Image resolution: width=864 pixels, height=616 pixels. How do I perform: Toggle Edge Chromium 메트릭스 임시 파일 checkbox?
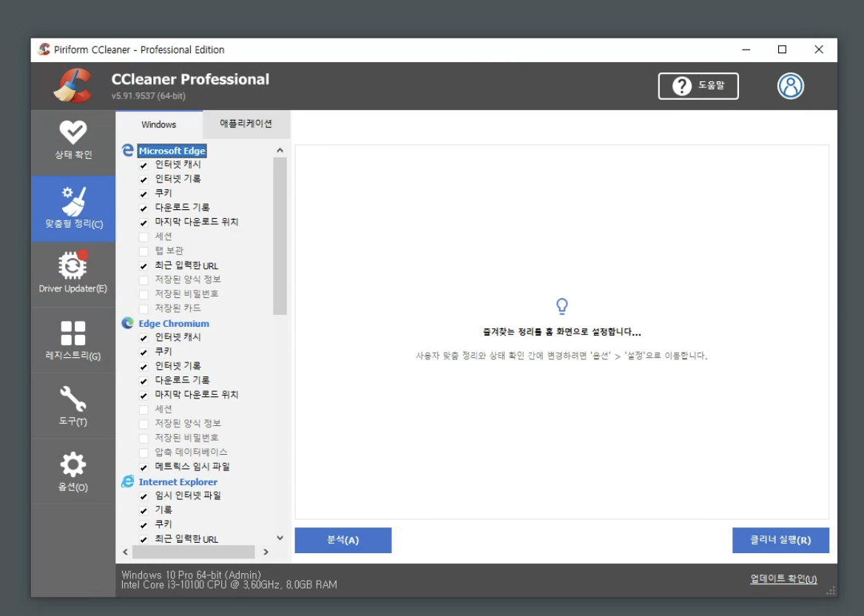pyautogui.click(x=144, y=467)
